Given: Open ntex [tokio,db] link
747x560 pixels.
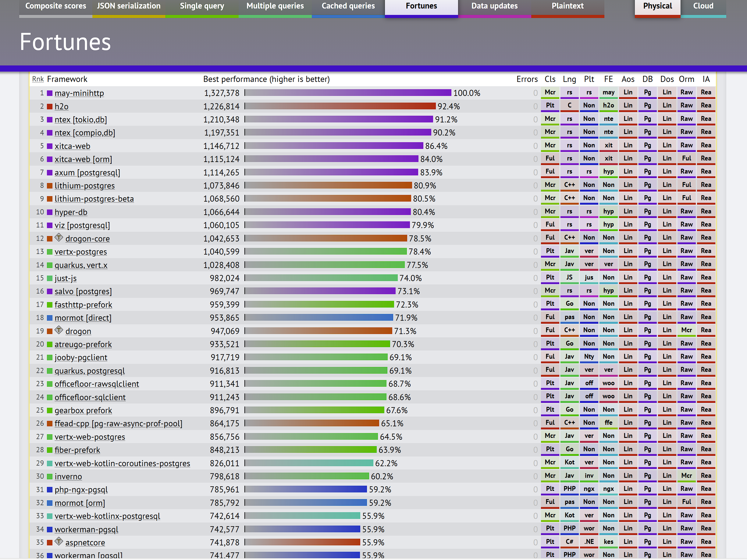Looking at the screenshot, I should (x=81, y=120).
